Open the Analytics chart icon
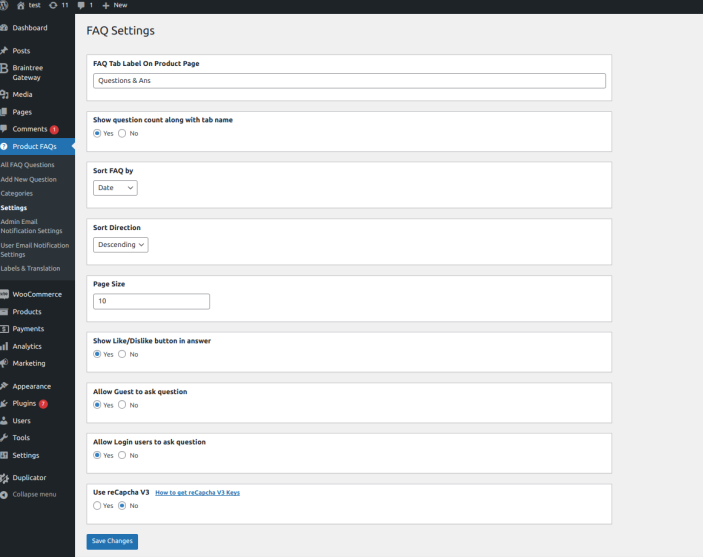The width and height of the screenshot is (703, 557). tap(5, 346)
